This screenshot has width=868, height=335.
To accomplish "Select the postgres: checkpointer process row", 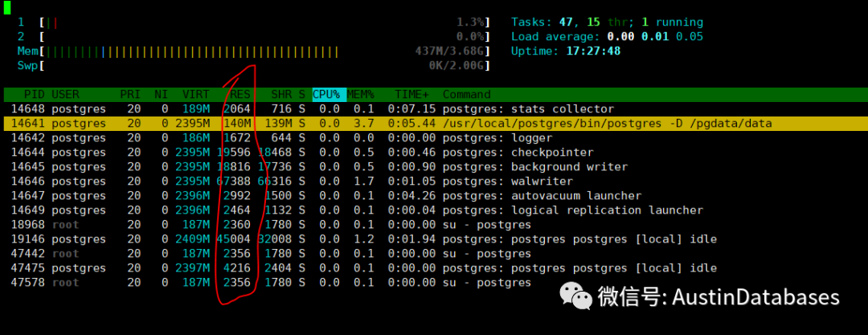I will click(434, 153).
